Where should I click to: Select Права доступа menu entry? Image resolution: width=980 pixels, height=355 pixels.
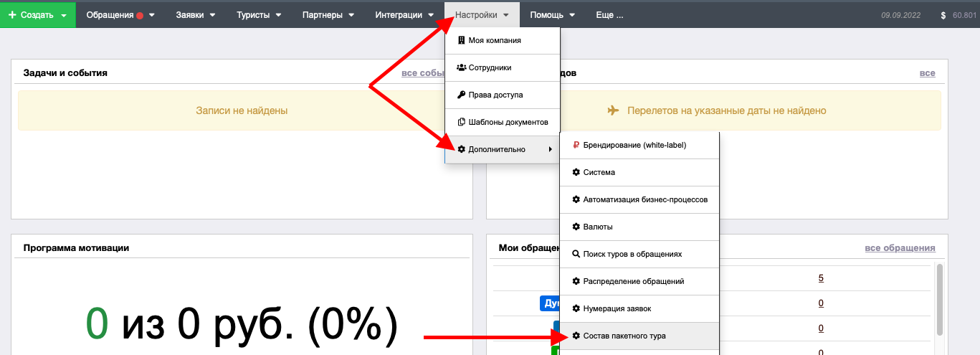click(502, 95)
